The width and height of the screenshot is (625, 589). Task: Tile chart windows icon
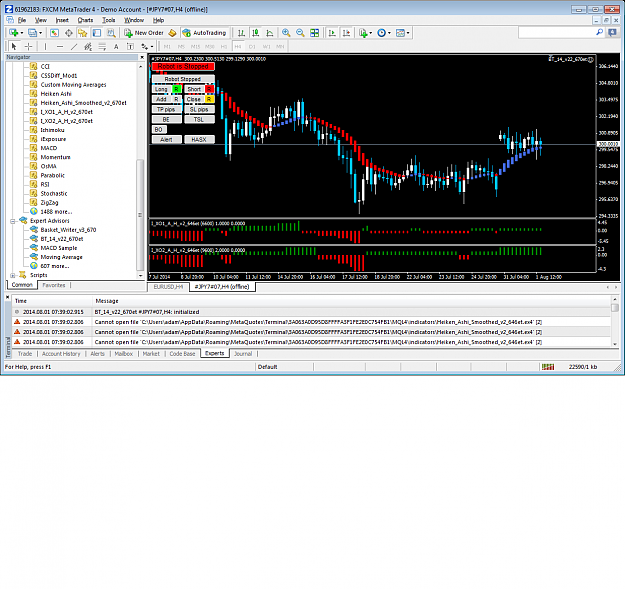click(314, 33)
